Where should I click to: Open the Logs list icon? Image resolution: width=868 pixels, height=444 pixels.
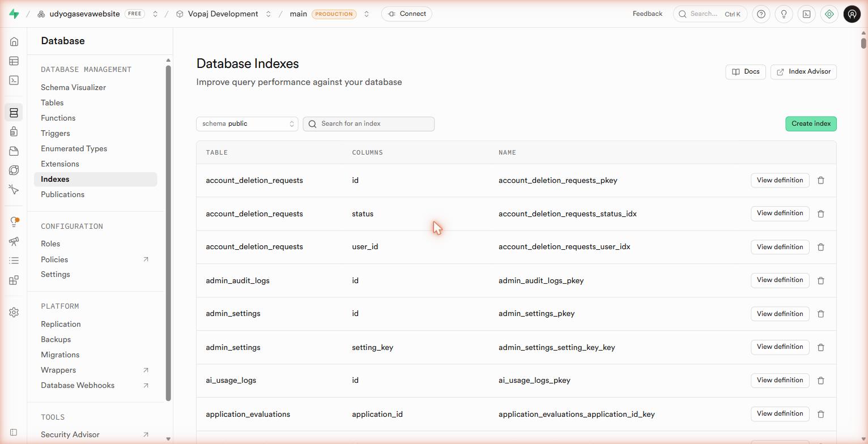click(x=14, y=261)
